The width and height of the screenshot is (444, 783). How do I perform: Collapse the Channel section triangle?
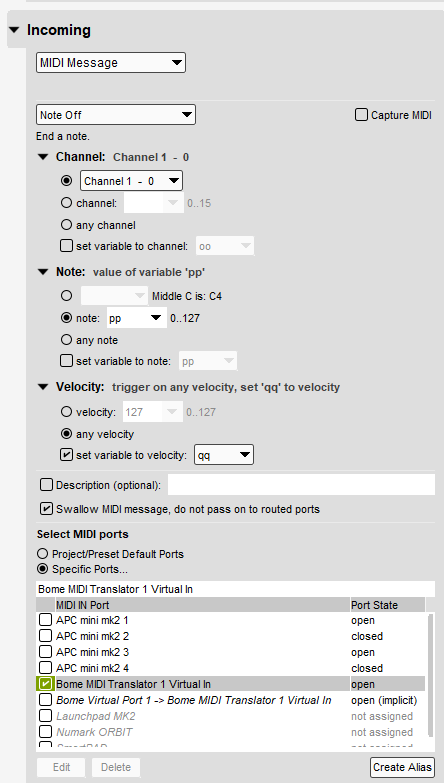coord(43,157)
